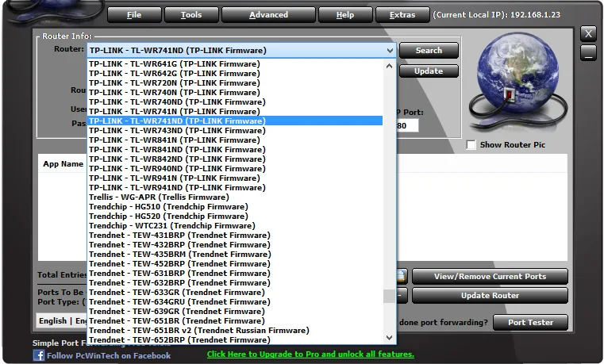This screenshot has height=364, width=604.
Task: Select TP-LINK - TL-WR743ND entry
Action: 235,130
